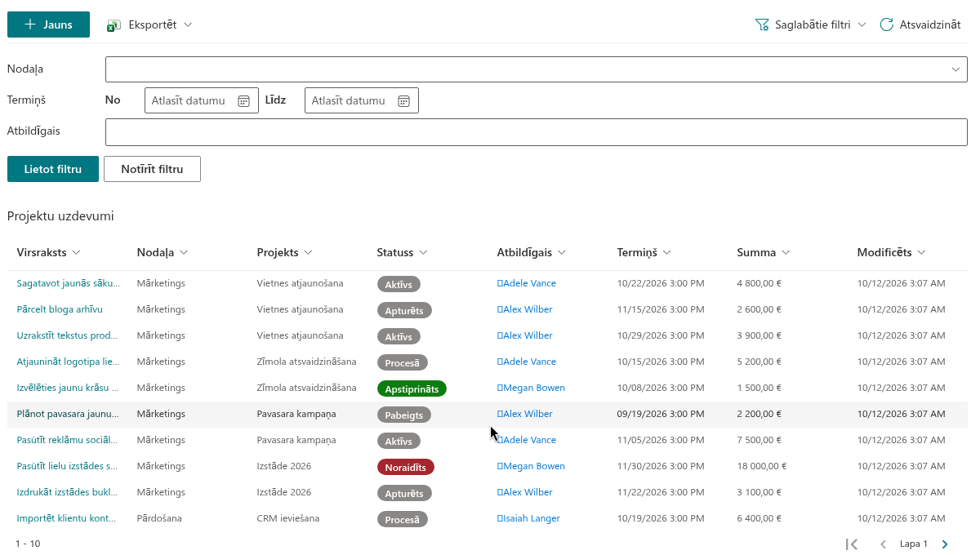
Task: Go to the previous page arrow
Action: click(883, 544)
